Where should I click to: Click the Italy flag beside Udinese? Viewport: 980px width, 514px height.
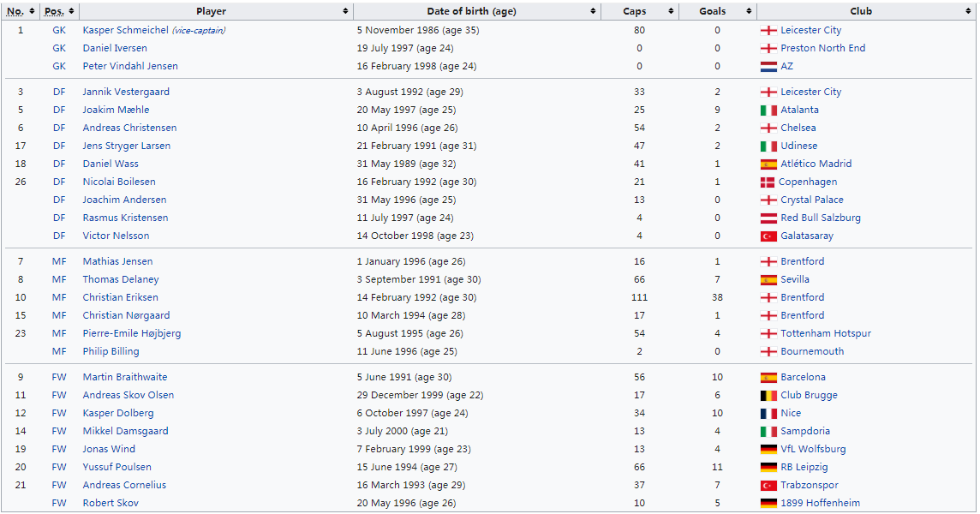(768, 146)
